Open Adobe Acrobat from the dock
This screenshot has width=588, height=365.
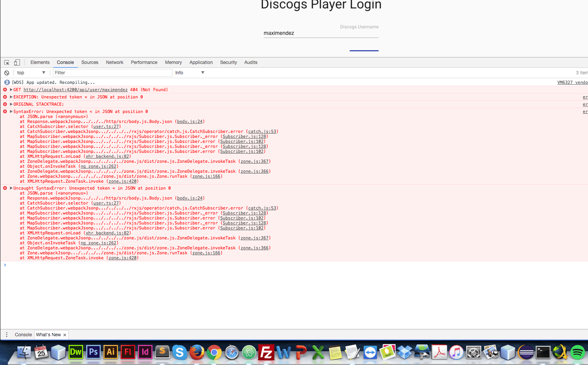coord(439,352)
